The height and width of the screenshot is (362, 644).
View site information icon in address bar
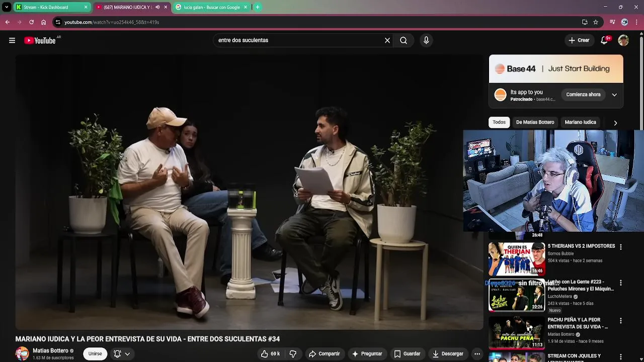pos(58,22)
